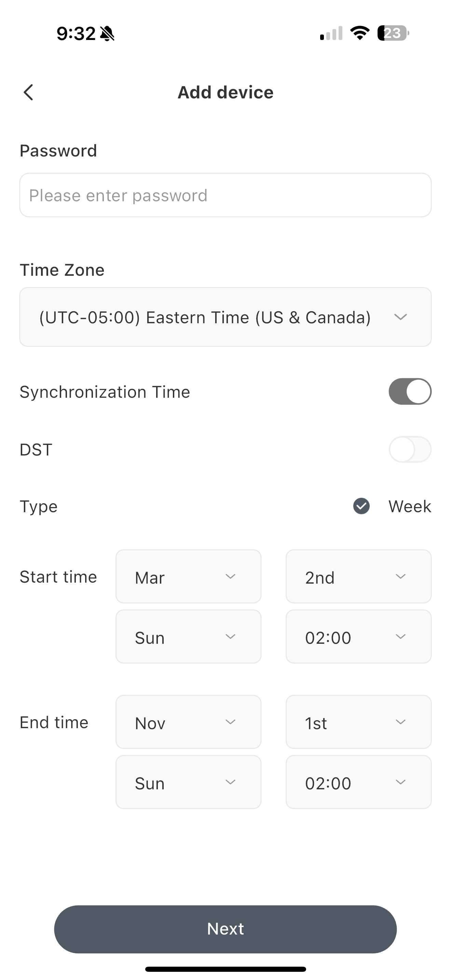Open Start time week dropdown showing 2nd
The width and height of the screenshot is (451, 980).
pyautogui.click(x=358, y=576)
